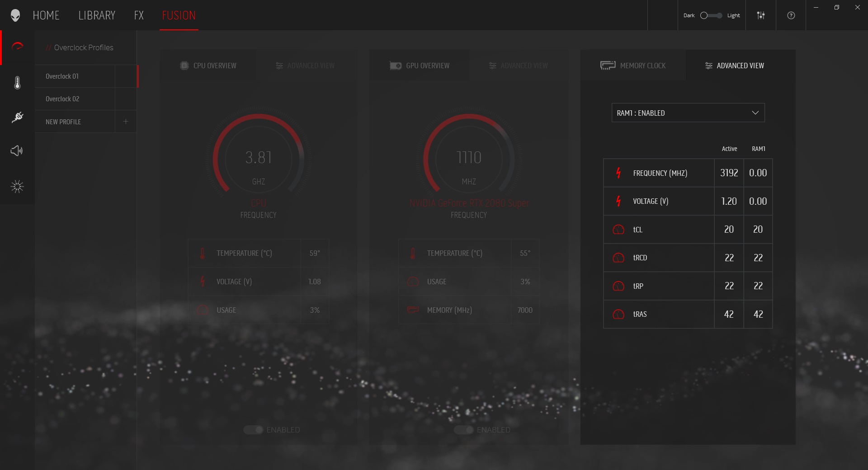The image size is (868, 470).
Task: Click the RAM1 column header
Action: [x=758, y=149]
